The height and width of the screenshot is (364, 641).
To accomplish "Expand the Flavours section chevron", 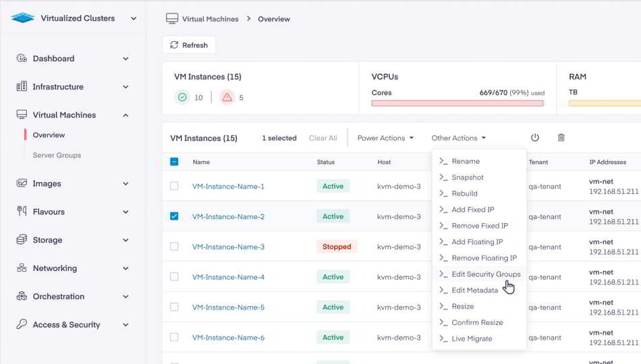I will click(x=126, y=212).
